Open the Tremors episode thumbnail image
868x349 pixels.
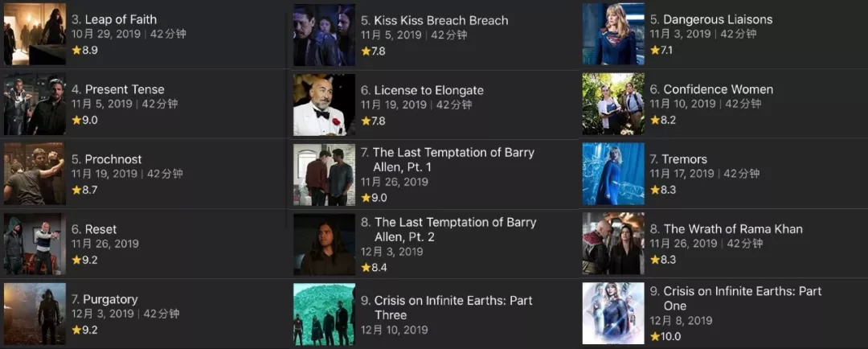point(613,174)
